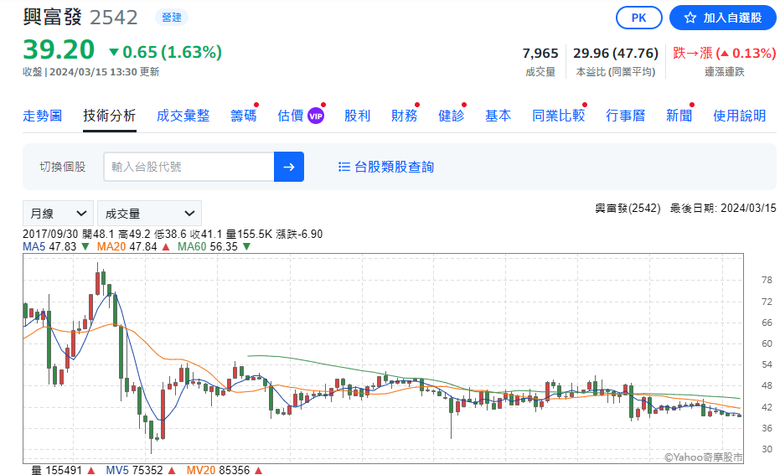Click the 切換個股 label

[x=63, y=167]
